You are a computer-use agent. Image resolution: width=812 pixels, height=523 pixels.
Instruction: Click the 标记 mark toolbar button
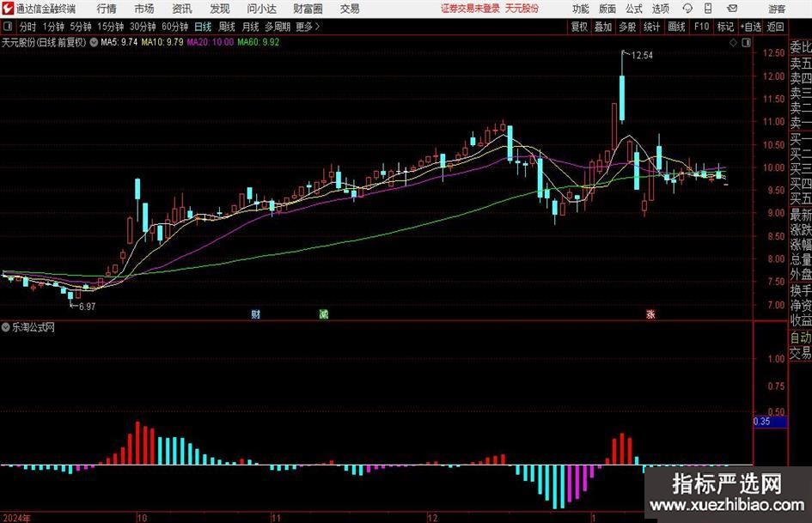[x=725, y=27]
